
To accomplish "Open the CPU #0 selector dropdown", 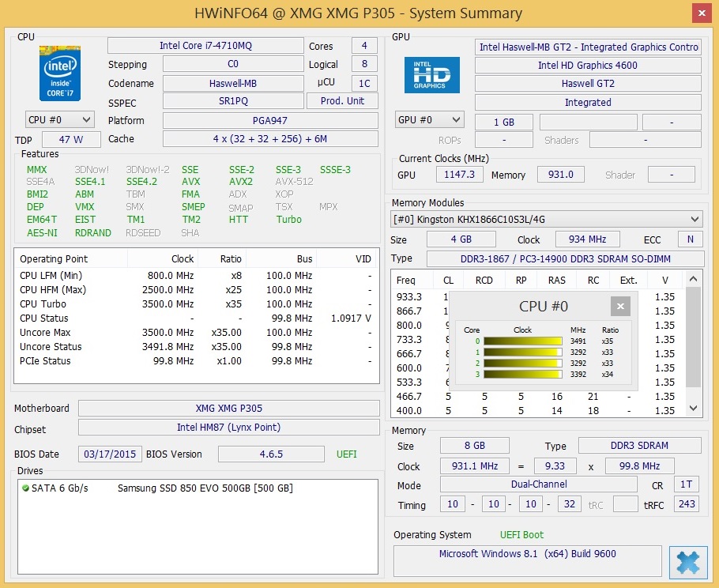I will [x=59, y=120].
